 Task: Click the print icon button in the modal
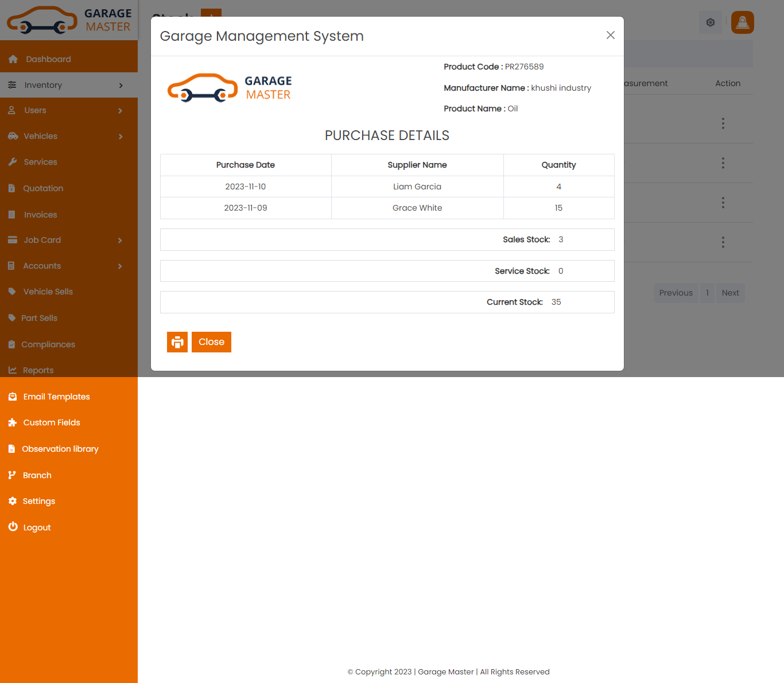[177, 342]
